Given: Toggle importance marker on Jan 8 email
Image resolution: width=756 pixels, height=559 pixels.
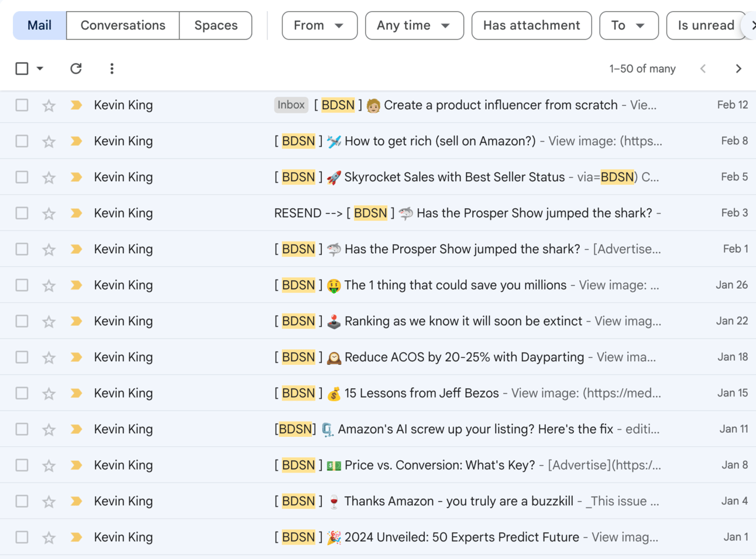Looking at the screenshot, I should [76, 465].
